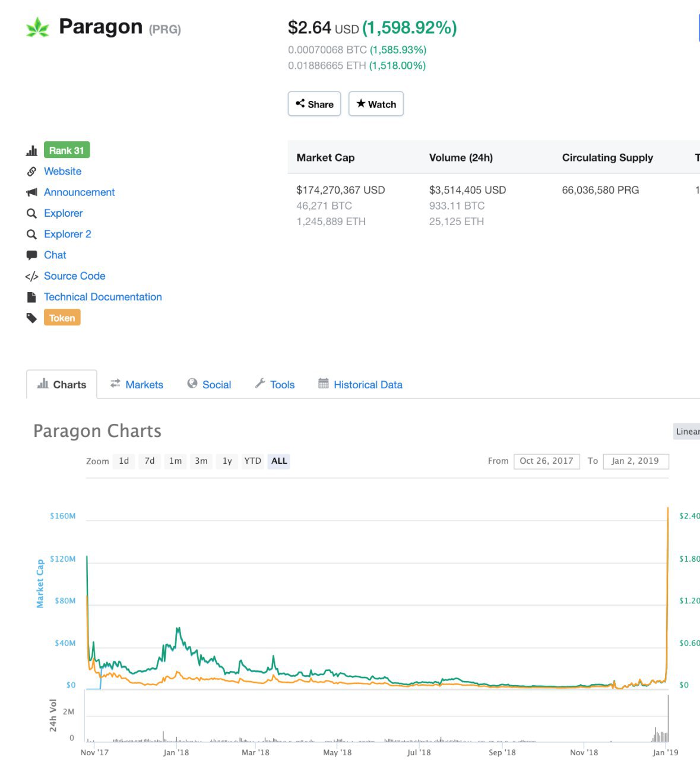Click the $174,270,367 USD market cap value
This screenshot has height=760, width=700.
click(341, 190)
